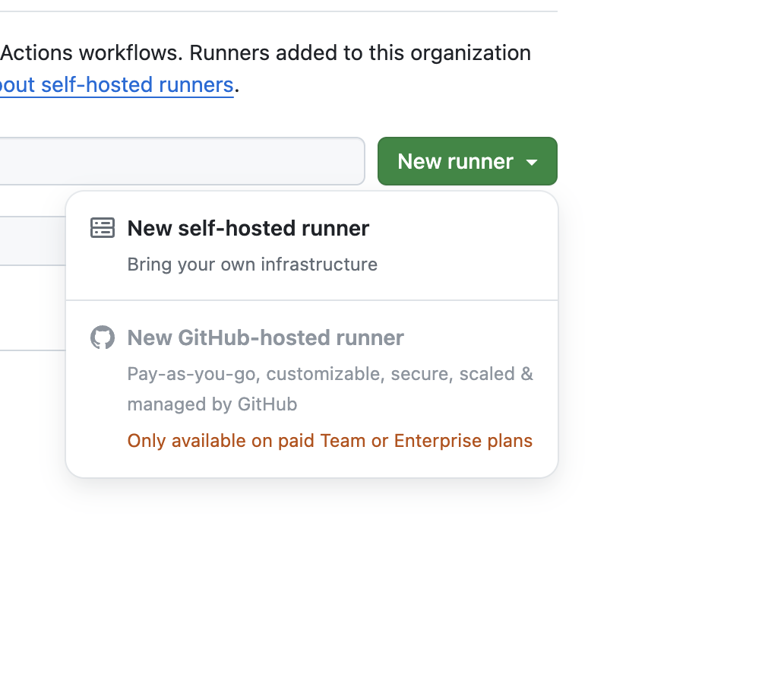Open the New runner dropdown button

[x=467, y=161]
